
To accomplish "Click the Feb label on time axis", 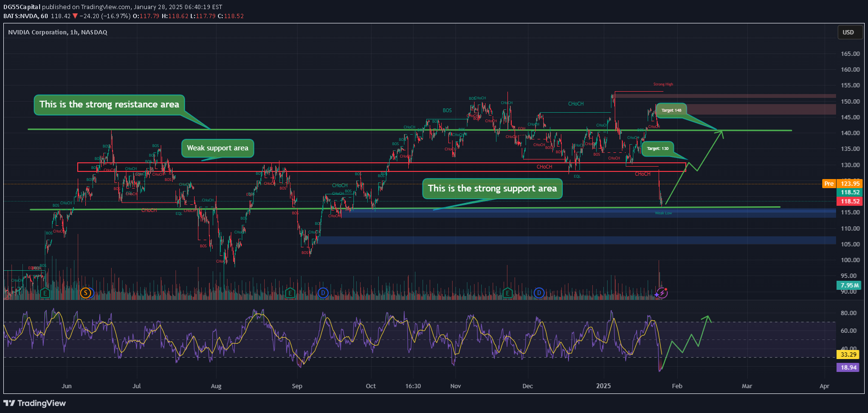I will point(677,386).
